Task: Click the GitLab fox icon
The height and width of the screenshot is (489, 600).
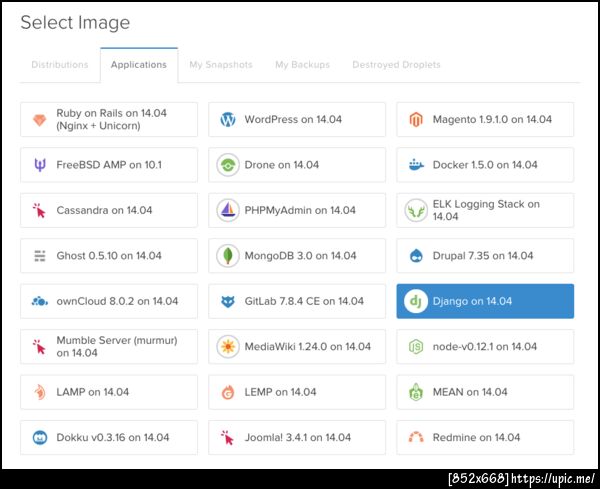Action: tap(228, 302)
